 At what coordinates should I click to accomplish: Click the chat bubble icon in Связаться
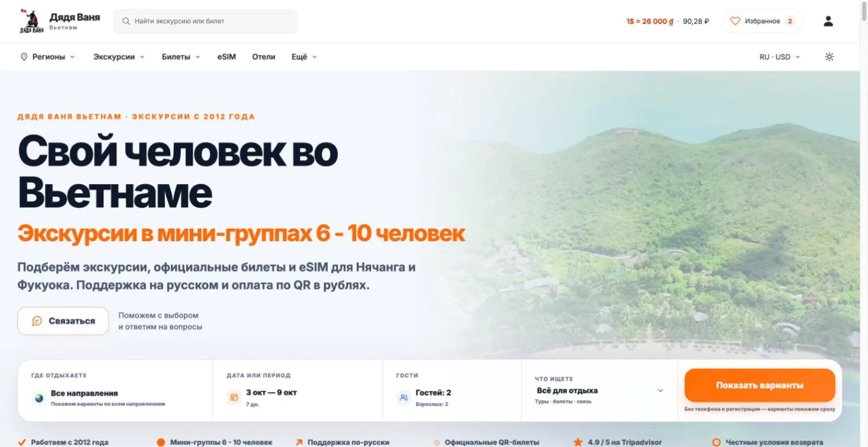pos(37,321)
